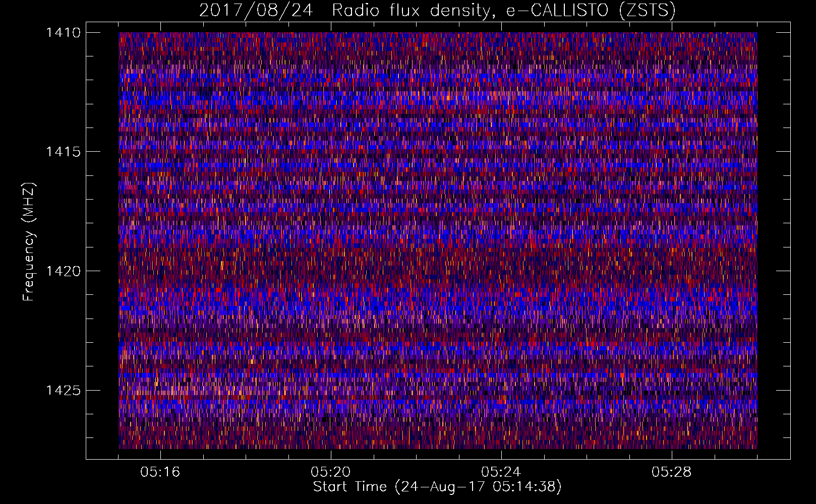The height and width of the screenshot is (504, 816).
Task: Click the 'Frequency (MHZ)' axis title
Action: 29,242
